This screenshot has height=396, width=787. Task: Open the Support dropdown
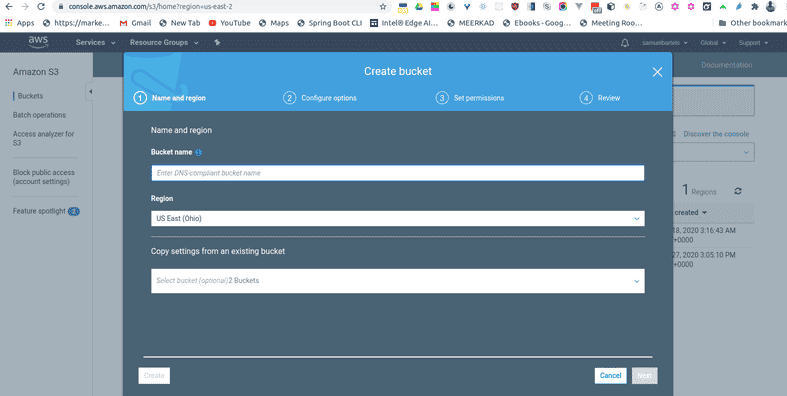pos(753,43)
